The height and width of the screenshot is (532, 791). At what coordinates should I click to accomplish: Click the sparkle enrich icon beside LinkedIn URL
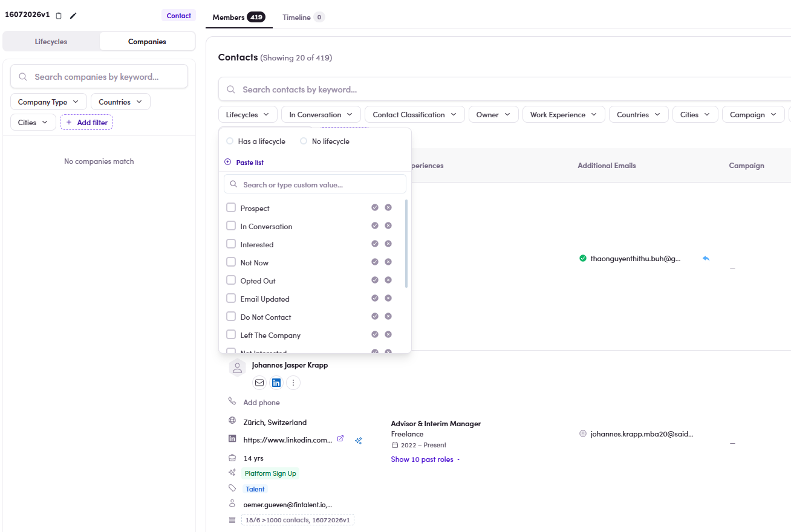359,440
